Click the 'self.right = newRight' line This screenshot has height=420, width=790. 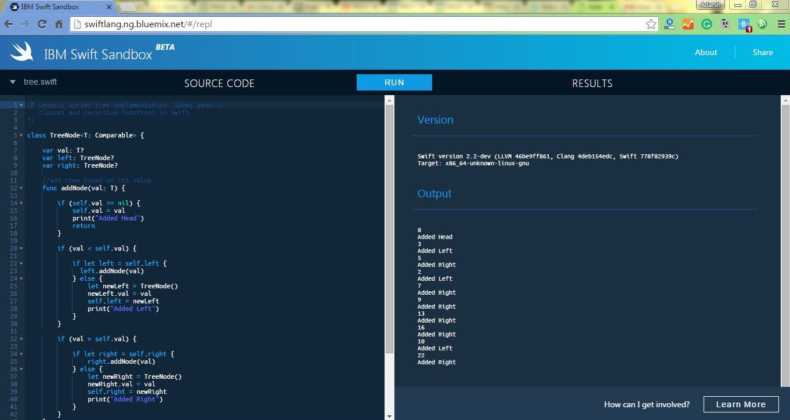tap(127, 392)
